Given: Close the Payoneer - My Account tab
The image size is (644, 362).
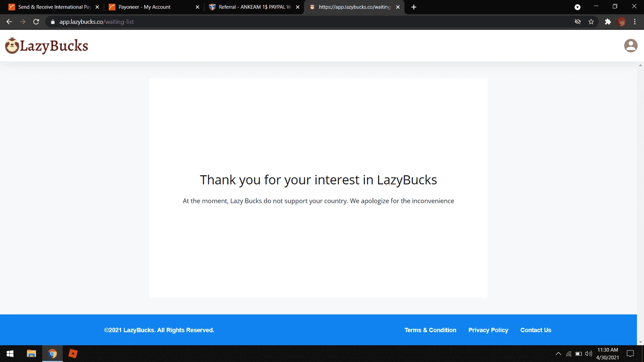Looking at the screenshot, I should 198,7.
